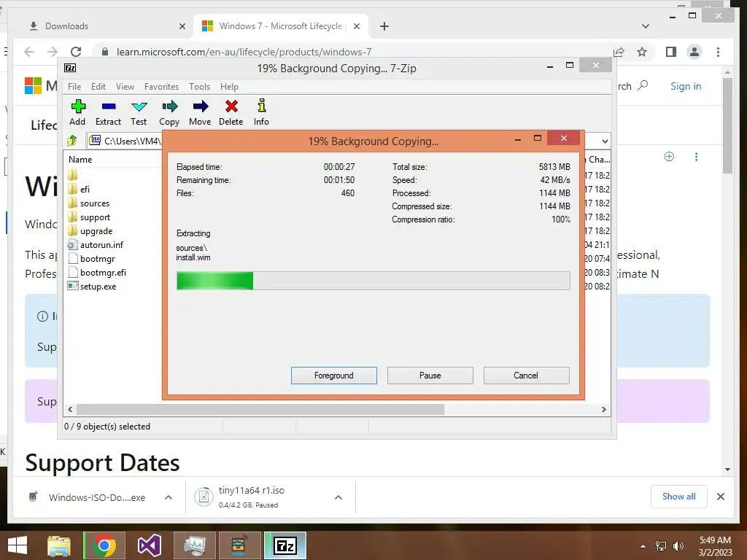Screen dimensions: 747x560
Task: Click the share page icon in Chrome
Action: pos(619,52)
